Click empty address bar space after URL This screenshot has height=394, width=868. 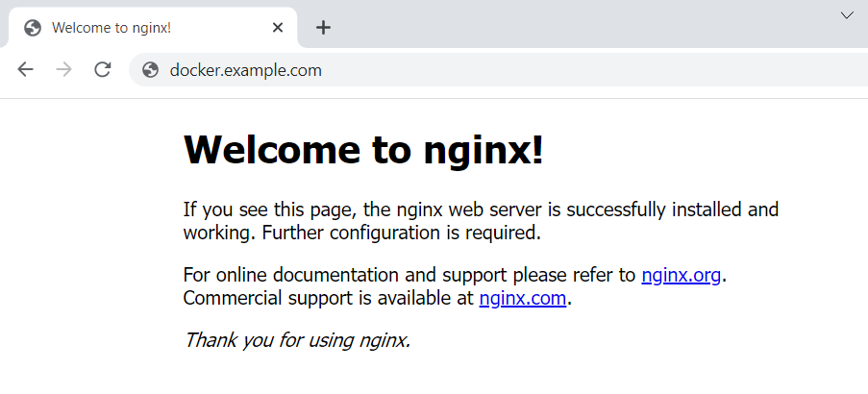pos(592,70)
